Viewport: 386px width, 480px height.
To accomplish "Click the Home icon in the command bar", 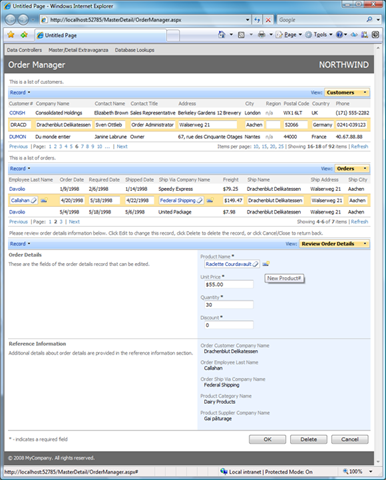I will pyautogui.click(x=221, y=34).
